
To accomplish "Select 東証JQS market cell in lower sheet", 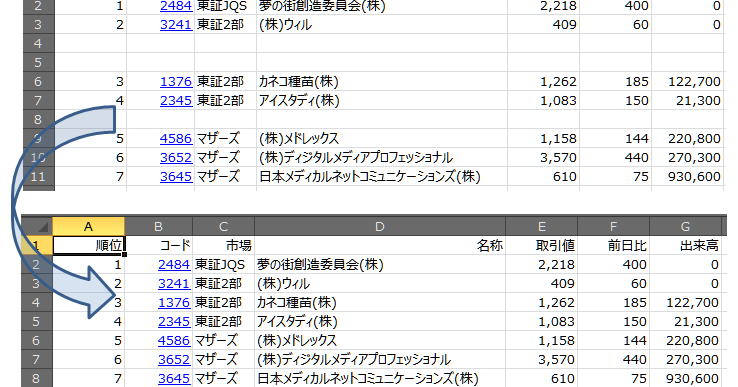I will pos(224,265).
